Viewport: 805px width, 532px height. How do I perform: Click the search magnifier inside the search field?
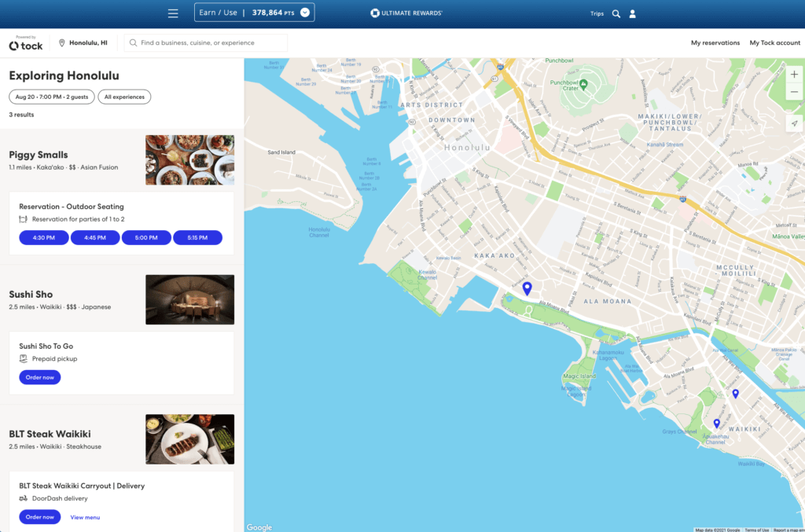(133, 43)
